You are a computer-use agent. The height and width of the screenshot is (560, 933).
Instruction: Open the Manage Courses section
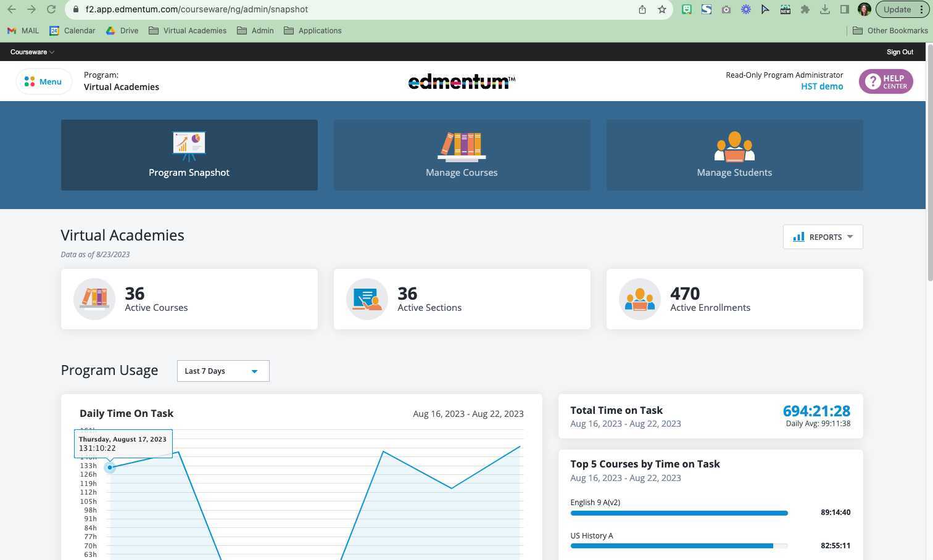point(462,155)
